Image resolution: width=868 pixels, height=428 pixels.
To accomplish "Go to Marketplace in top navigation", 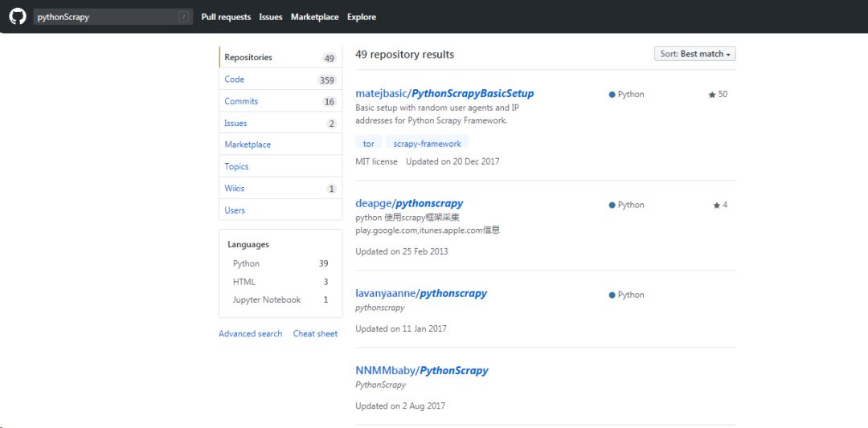I will click(x=315, y=17).
